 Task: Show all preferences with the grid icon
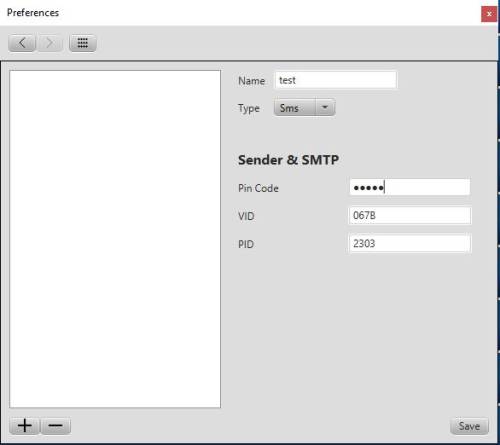[x=83, y=43]
